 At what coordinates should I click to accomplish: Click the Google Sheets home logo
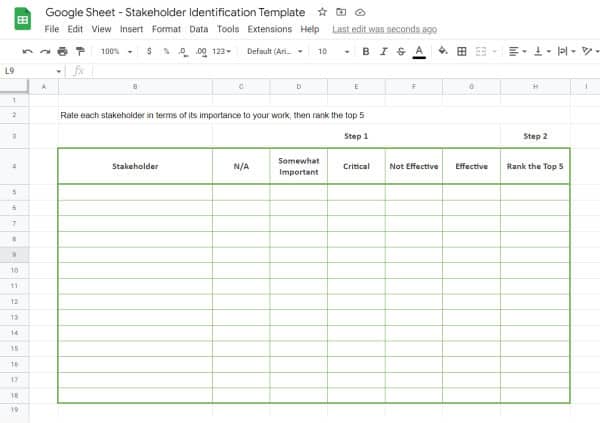coord(22,20)
